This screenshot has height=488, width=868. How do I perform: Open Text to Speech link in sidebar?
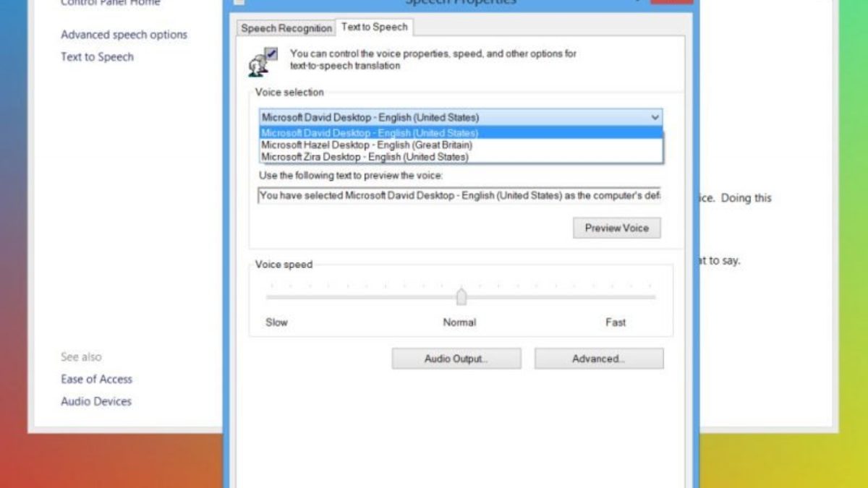pyautogui.click(x=97, y=57)
